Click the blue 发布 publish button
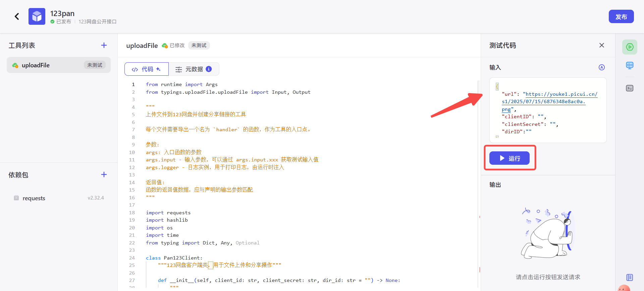 pyautogui.click(x=621, y=16)
